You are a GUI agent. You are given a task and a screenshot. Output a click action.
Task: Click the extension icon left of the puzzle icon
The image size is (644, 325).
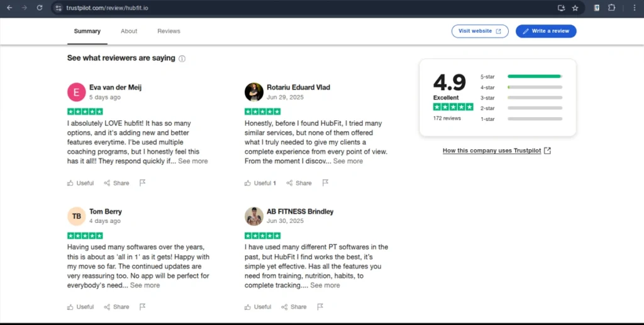pos(597,8)
